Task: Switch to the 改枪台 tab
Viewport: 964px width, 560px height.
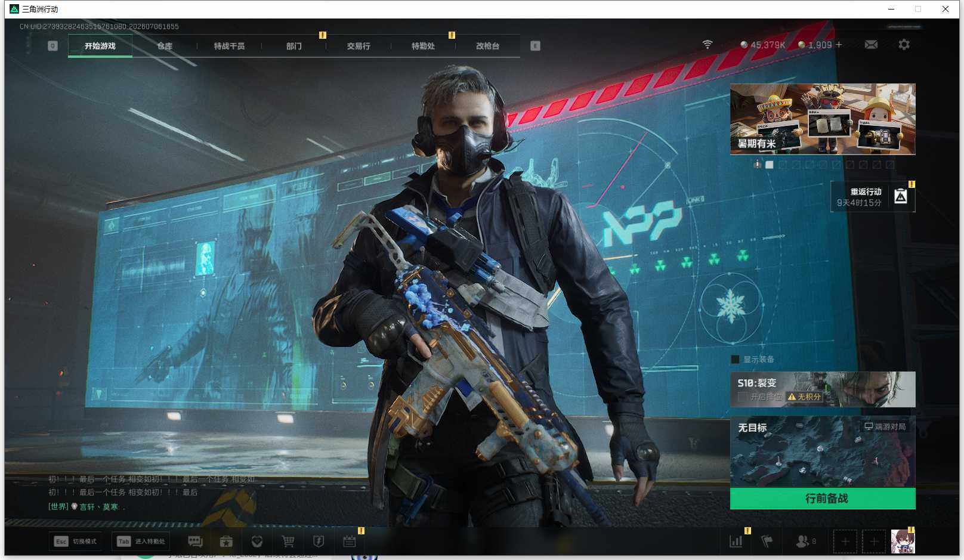Action: point(487,46)
